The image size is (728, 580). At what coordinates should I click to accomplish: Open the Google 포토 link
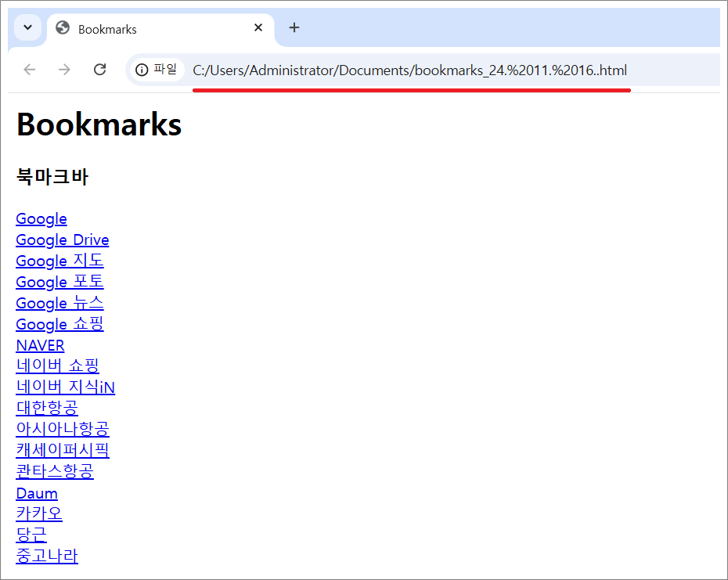coord(60,282)
